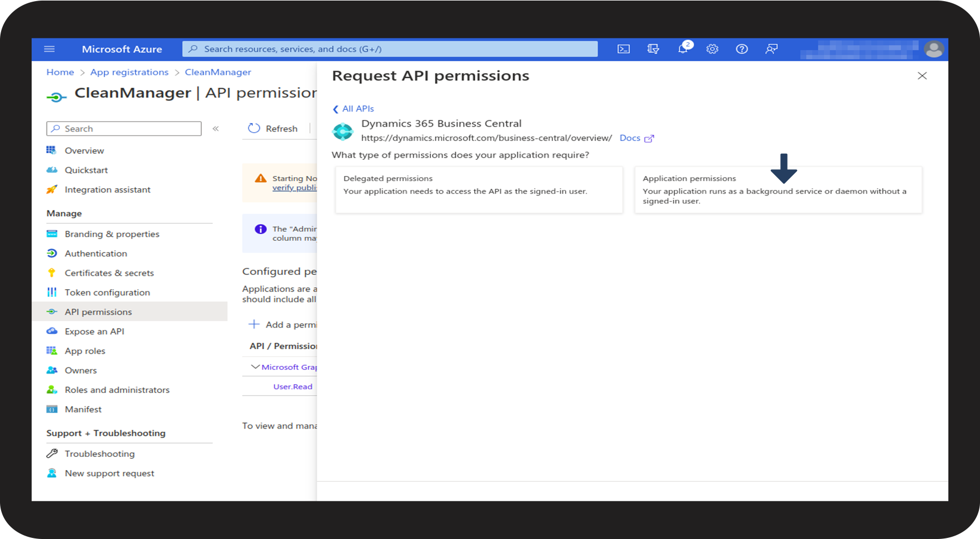This screenshot has height=539, width=980.
Task: Choose the Application permissions card
Action: pos(779,190)
